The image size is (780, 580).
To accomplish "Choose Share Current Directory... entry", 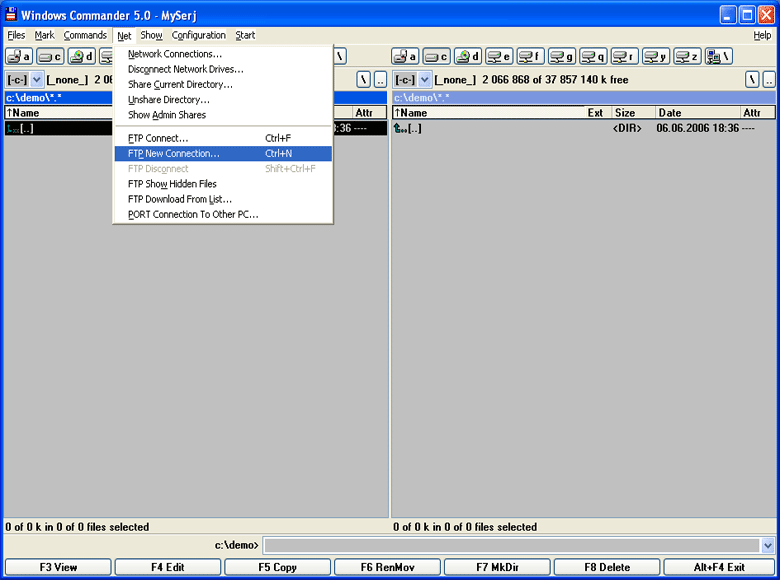I will coord(223,85).
